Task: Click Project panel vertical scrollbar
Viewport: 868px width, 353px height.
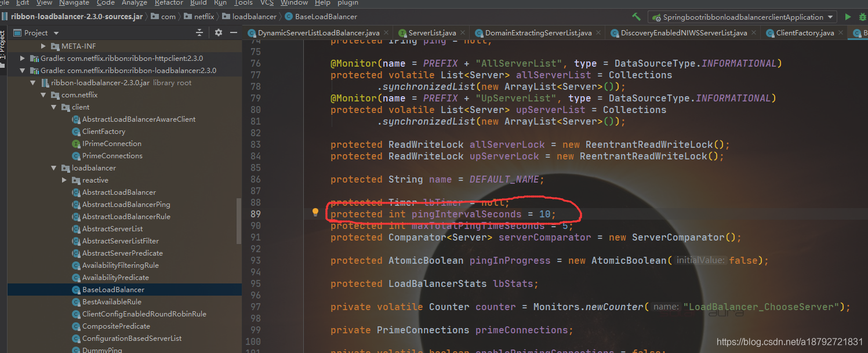Action: click(x=239, y=220)
